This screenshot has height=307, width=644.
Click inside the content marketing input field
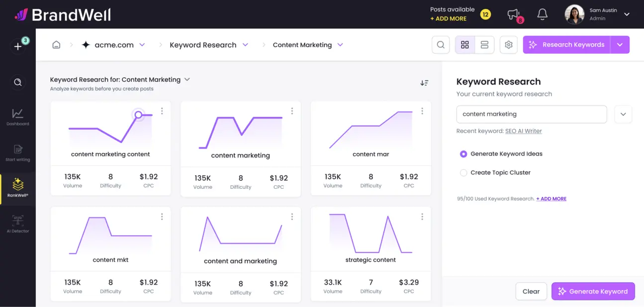tap(531, 114)
